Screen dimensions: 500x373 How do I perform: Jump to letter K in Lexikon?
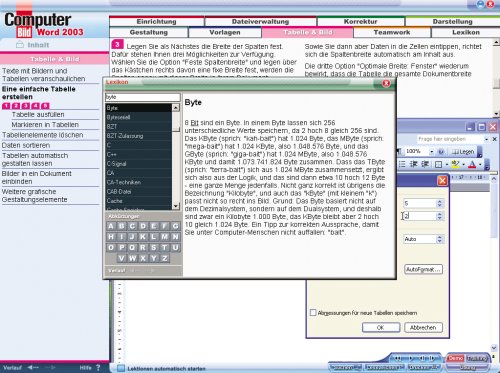pyautogui.click(x=143, y=237)
